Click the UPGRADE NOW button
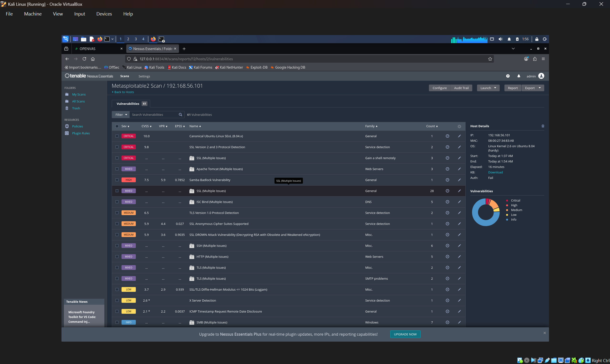Image resolution: width=610 pixels, height=364 pixels. coord(405,334)
